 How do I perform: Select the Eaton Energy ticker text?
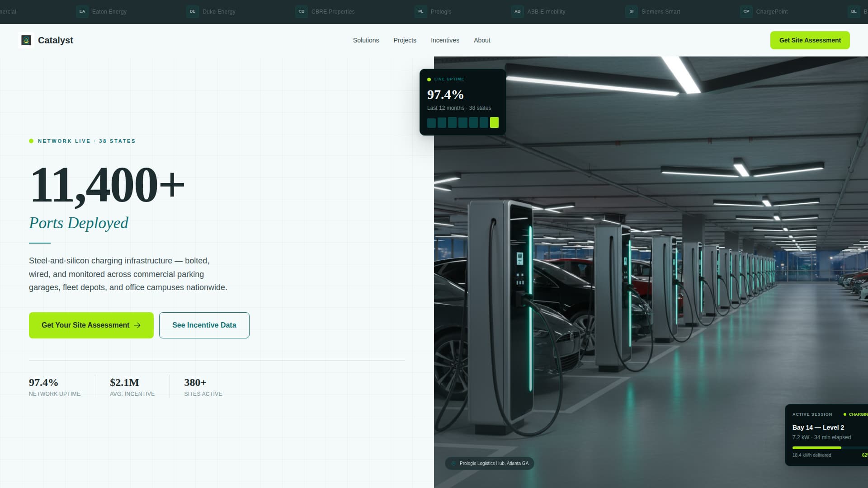click(x=109, y=12)
